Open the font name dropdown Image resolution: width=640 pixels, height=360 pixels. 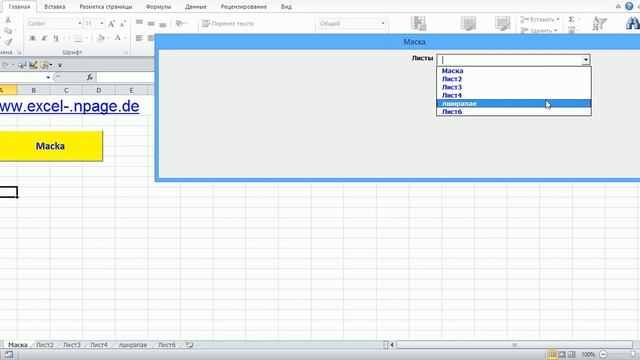[x=80, y=24]
